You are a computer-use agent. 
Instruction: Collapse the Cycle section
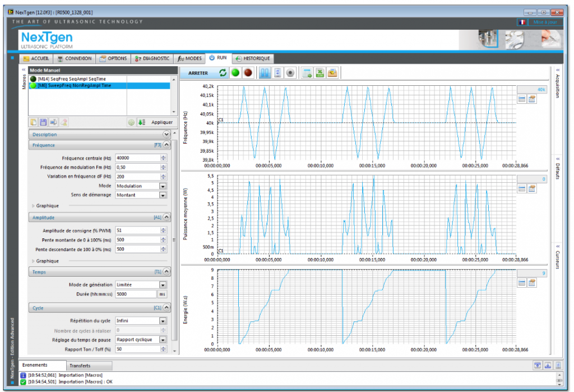click(166, 307)
